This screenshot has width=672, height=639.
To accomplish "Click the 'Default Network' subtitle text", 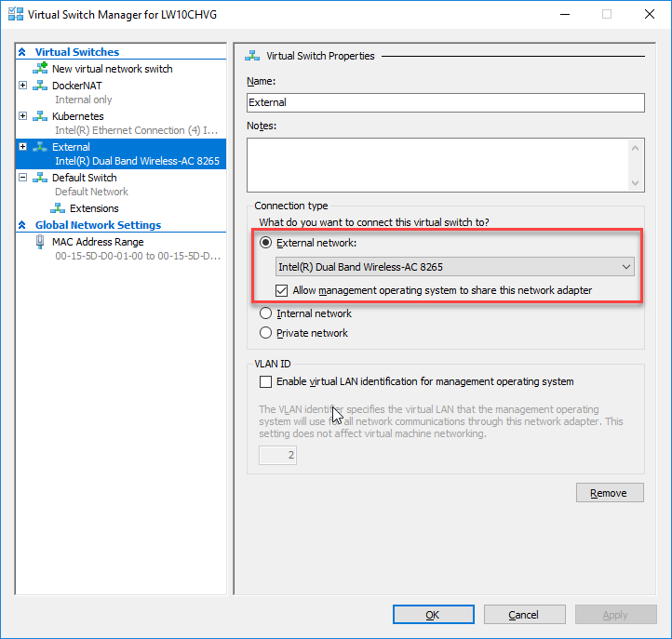I will (x=91, y=192).
